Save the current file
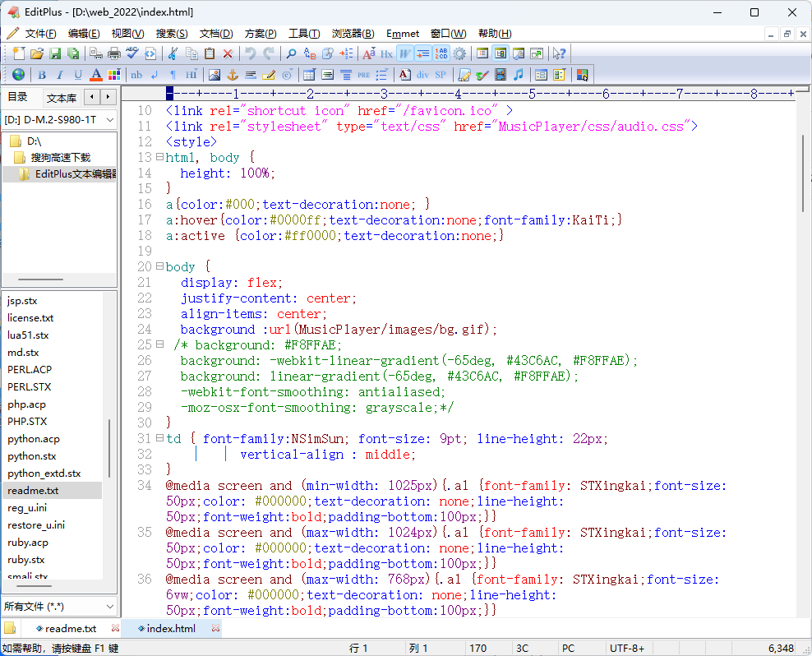 55,53
